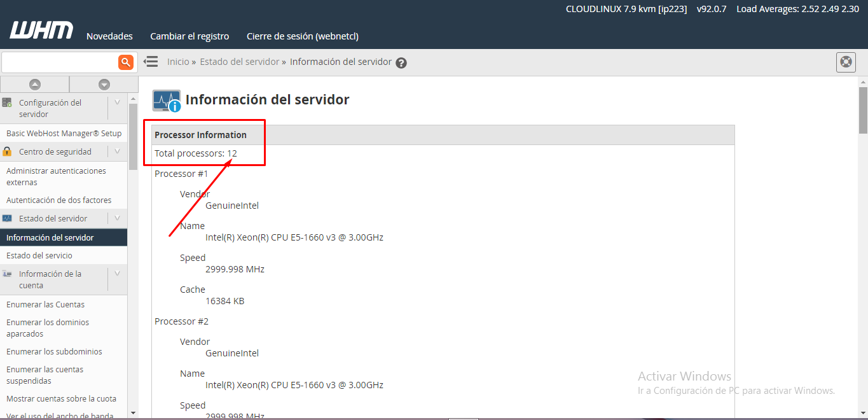Collapse the Información de la cuenta chevron

(117, 274)
